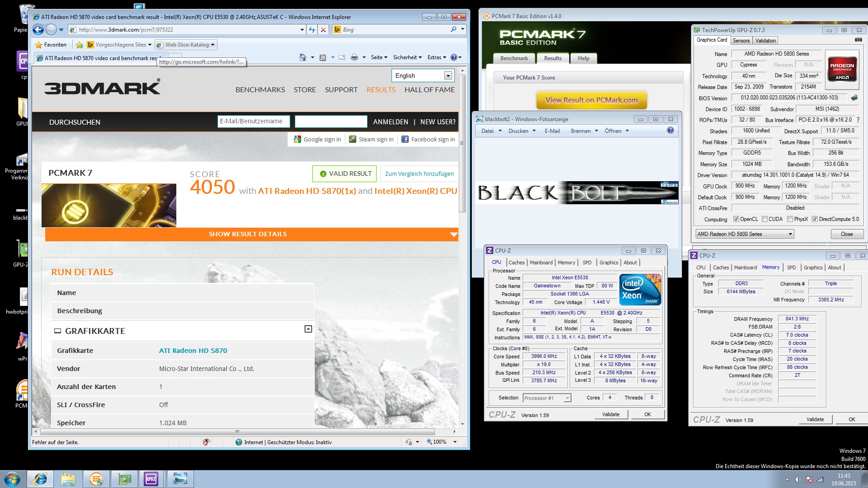Click the Steam sign in icon

pos(353,139)
